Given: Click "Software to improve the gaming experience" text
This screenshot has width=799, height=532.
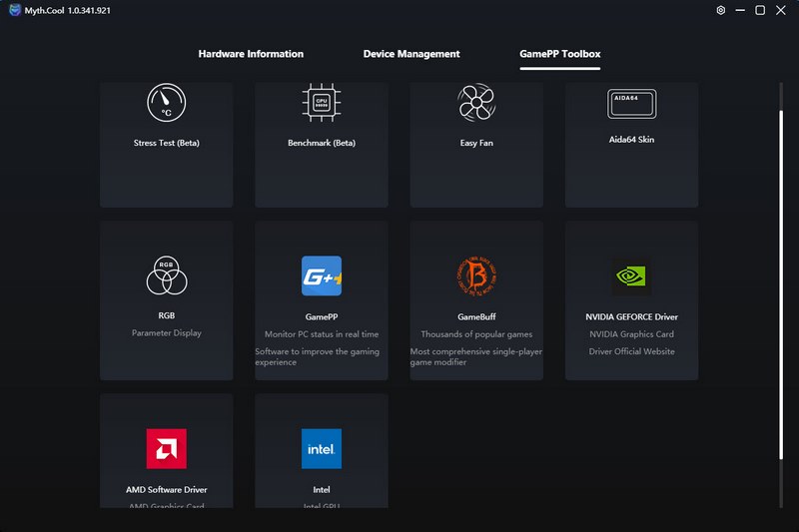Looking at the screenshot, I should [x=317, y=357].
